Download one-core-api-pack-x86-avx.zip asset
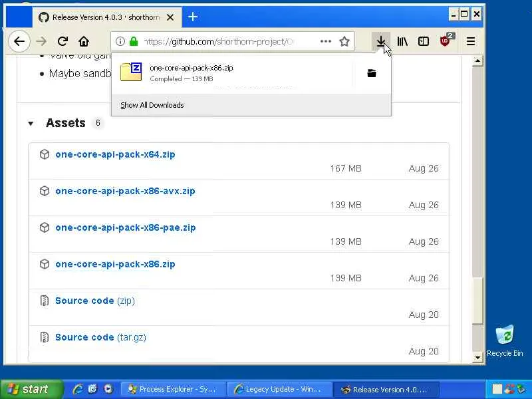This screenshot has height=399, width=532. (125, 191)
